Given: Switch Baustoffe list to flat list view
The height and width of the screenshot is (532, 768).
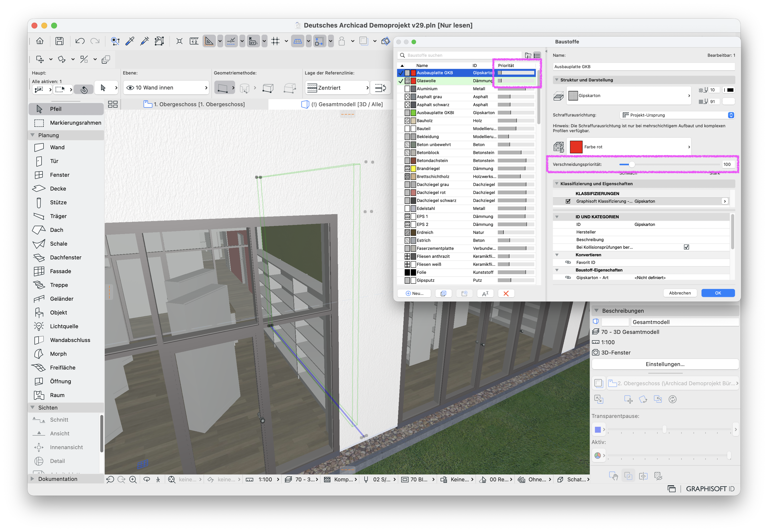Looking at the screenshot, I should click(537, 55).
